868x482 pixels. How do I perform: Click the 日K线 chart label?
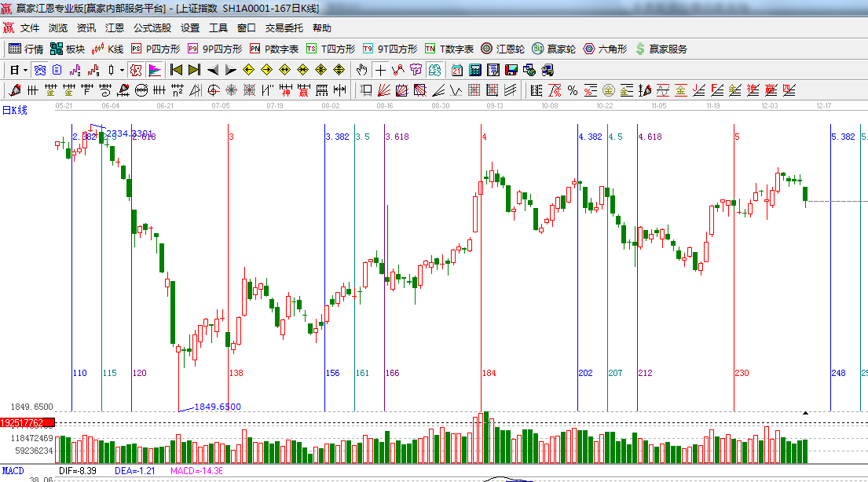point(14,110)
